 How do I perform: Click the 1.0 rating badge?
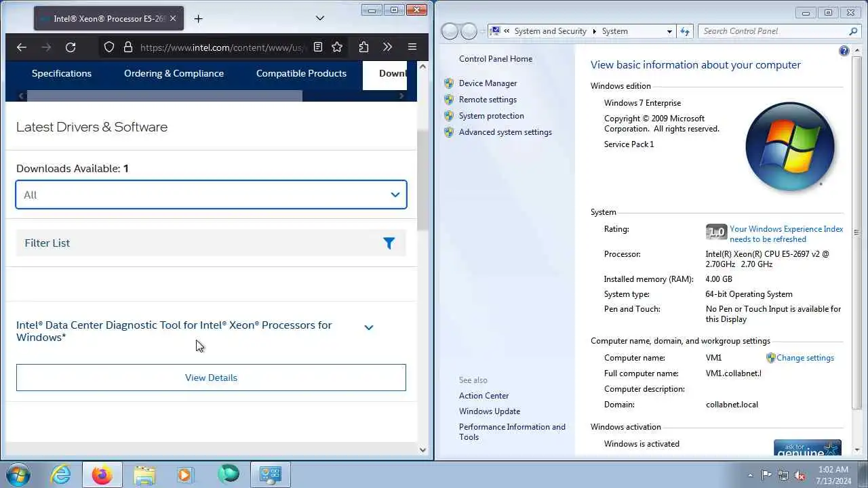pyautogui.click(x=716, y=232)
